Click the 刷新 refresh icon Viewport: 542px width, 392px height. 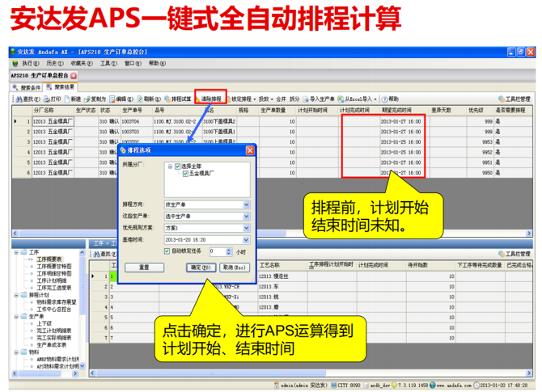(140, 99)
